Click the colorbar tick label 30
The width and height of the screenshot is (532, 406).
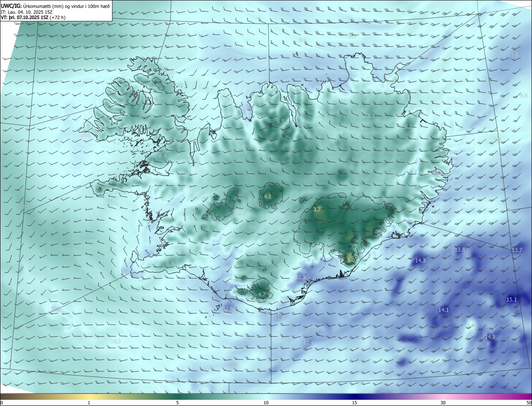coord(443,403)
